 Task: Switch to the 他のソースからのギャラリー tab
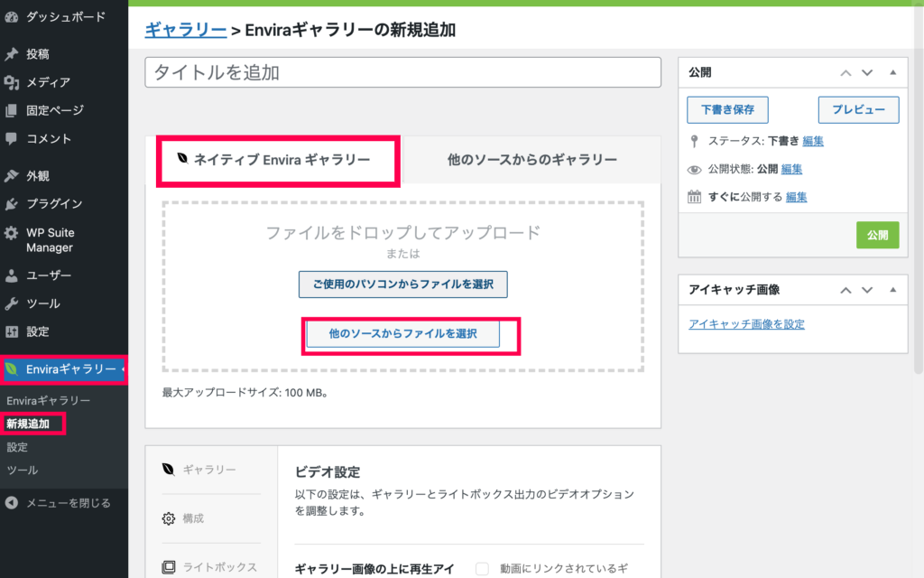tap(532, 160)
